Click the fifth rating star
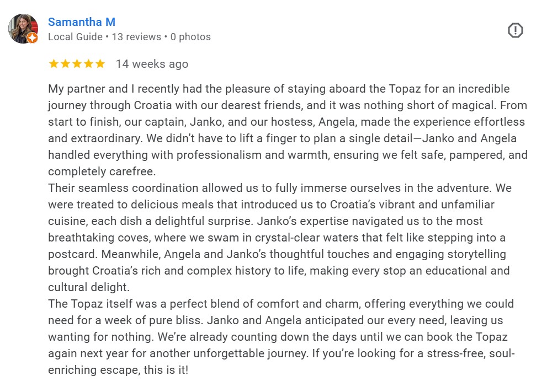This screenshot has width=547, height=392. click(100, 64)
